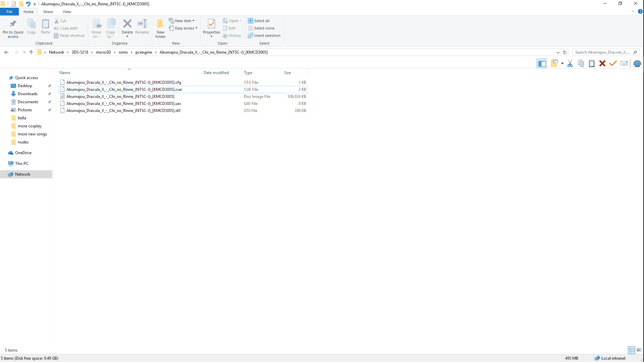Open the Easy access dropdown

(183, 28)
